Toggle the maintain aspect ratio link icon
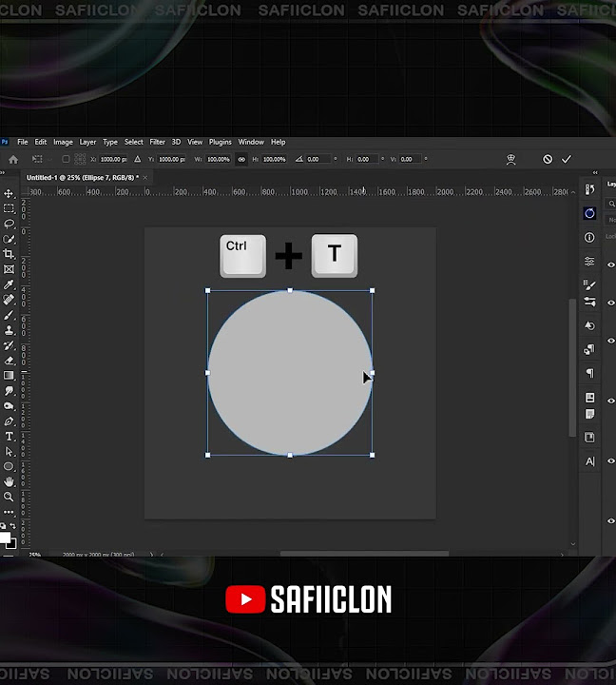616x685 pixels. coord(241,160)
